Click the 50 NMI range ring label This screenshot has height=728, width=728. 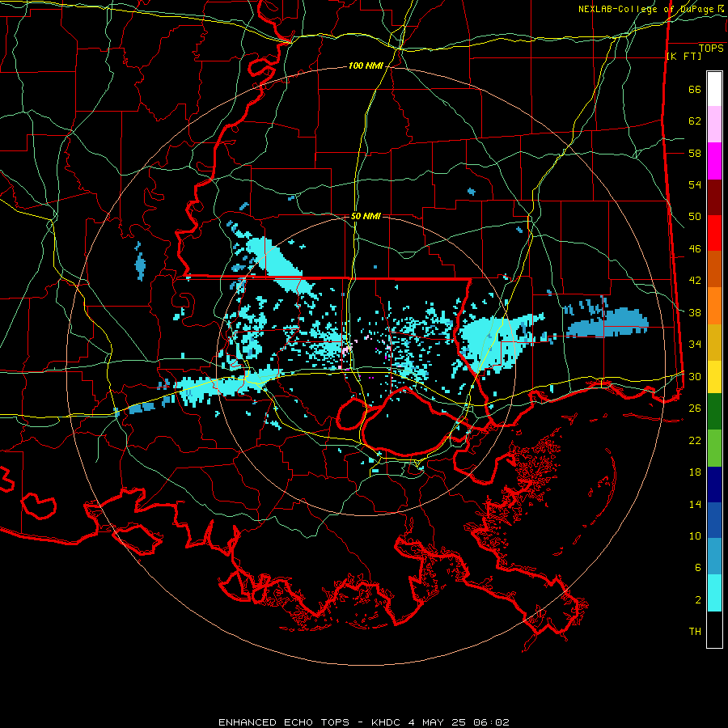(366, 216)
